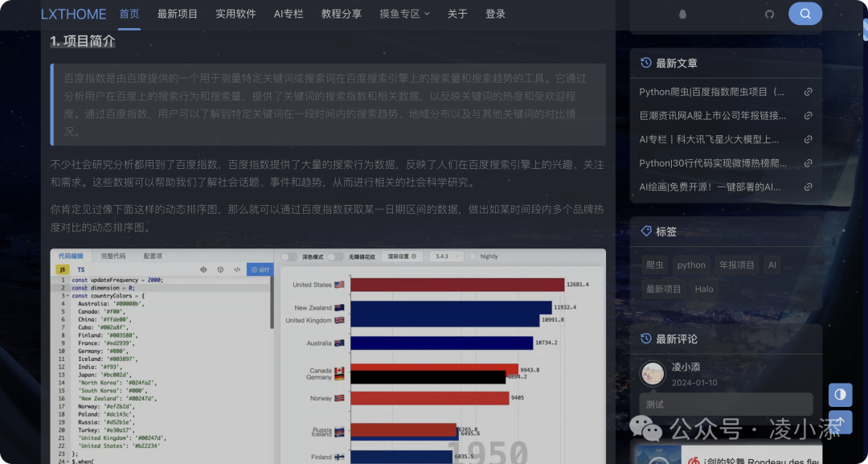The height and width of the screenshot is (464, 868).
Task: Open article AI专栏丨科大讯飞星火大模型
Action: pyautogui.click(x=709, y=140)
